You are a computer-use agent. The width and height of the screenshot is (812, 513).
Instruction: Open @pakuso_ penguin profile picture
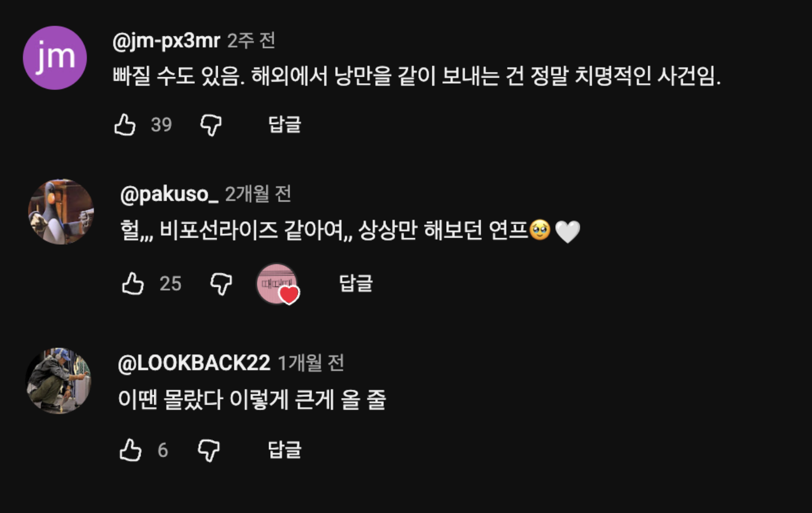click(x=61, y=212)
